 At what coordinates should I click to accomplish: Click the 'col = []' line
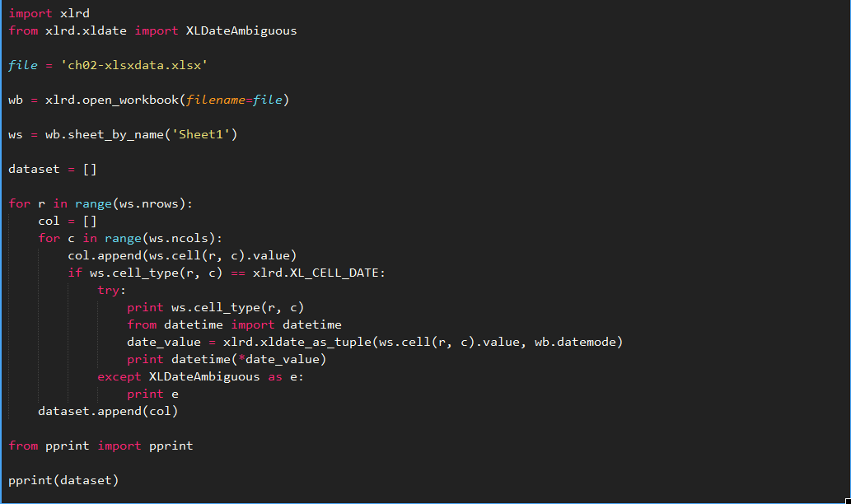coord(68,222)
